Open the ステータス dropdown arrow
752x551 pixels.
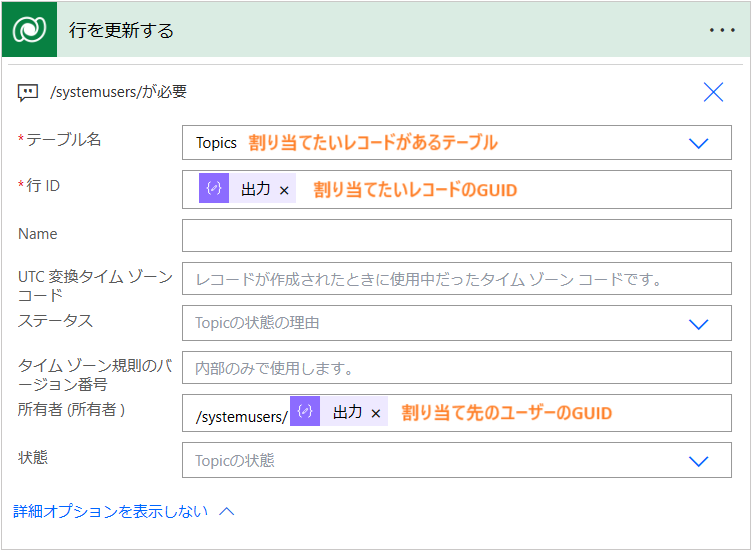point(699,323)
